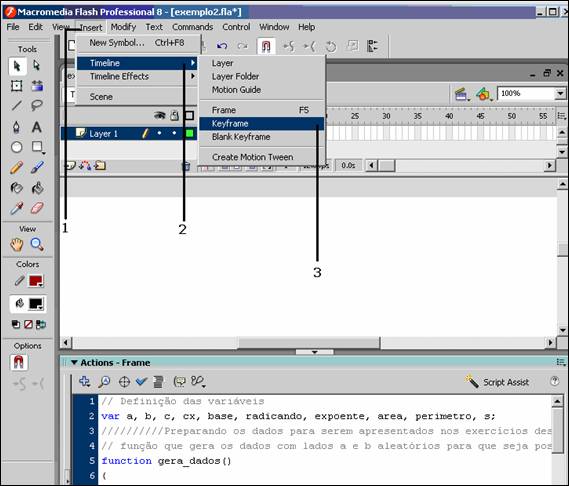Screen dimensions: 569x486
Task: Click the Insert target path icon
Action: 124,381
